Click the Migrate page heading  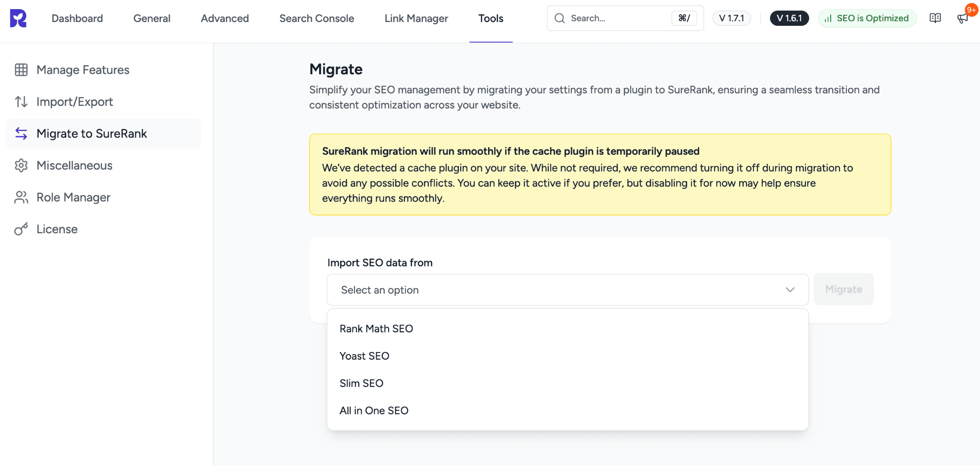[336, 69]
